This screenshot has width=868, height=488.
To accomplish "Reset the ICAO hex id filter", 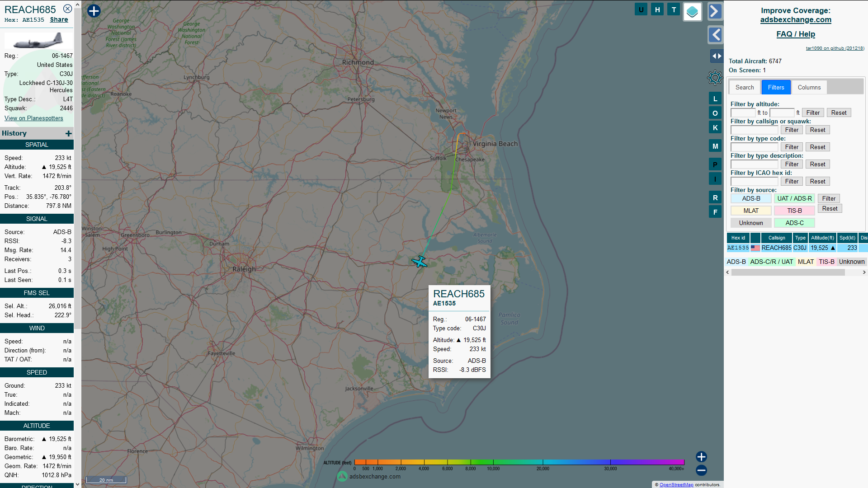I will pyautogui.click(x=817, y=182).
